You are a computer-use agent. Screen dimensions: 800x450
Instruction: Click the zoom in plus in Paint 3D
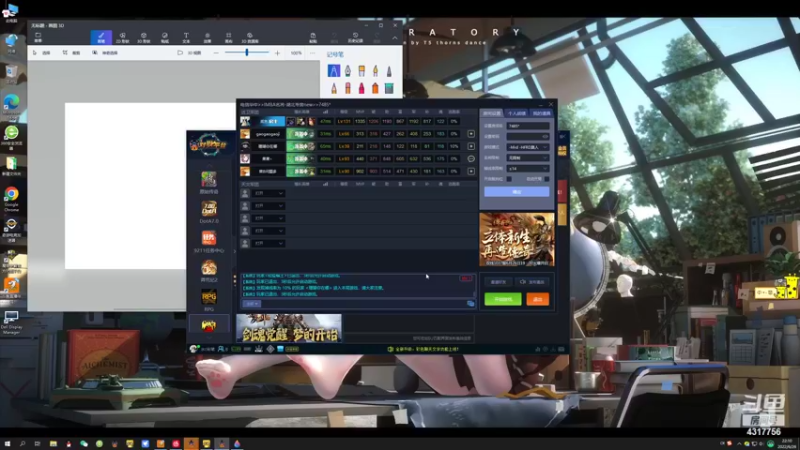click(277, 53)
